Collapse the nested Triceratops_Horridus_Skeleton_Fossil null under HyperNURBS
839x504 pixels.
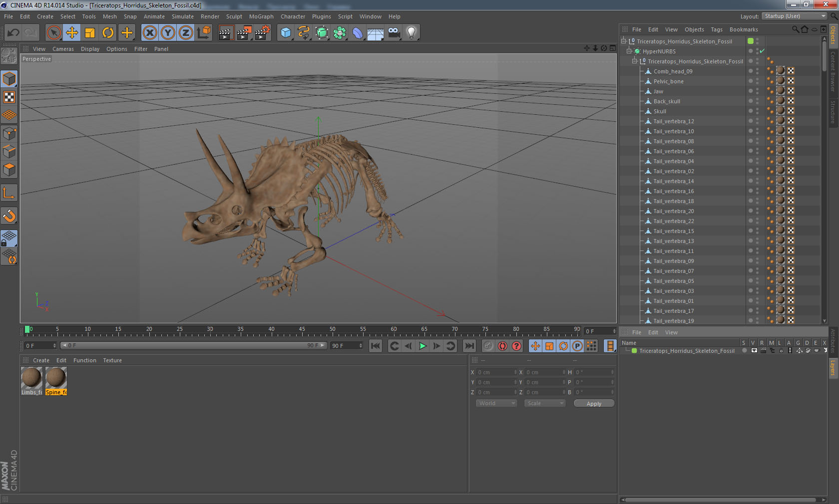pyautogui.click(x=635, y=61)
